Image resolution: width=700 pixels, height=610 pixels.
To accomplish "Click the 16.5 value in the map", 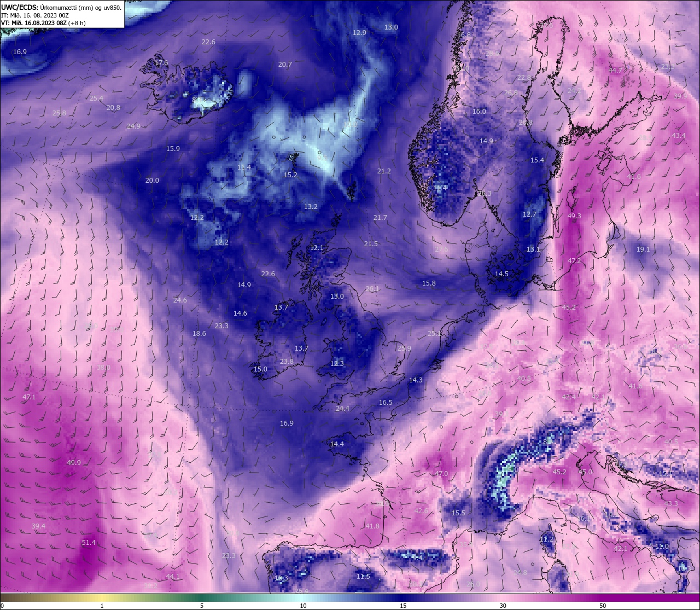I will pyautogui.click(x=386, y=403).
